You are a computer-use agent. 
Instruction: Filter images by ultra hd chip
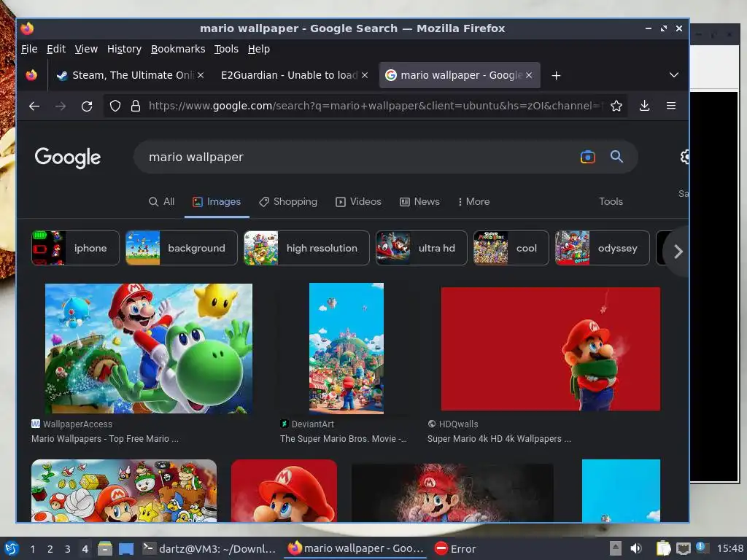tap(421, 248)
